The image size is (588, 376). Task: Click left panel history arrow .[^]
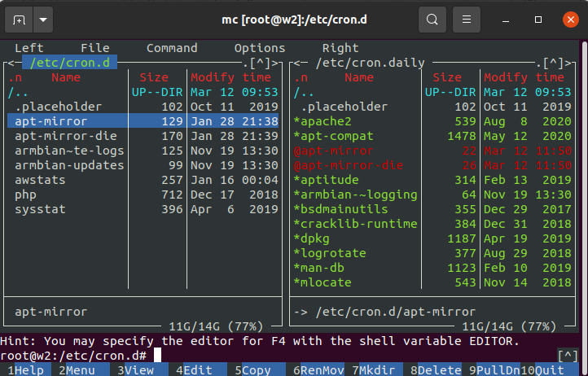click(x=263, y=63)
